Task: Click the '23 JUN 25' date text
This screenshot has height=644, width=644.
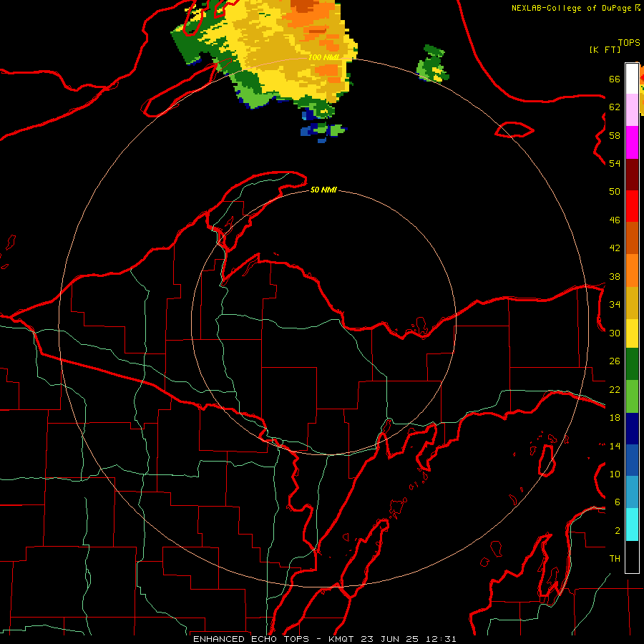Action: coord(389,639)
